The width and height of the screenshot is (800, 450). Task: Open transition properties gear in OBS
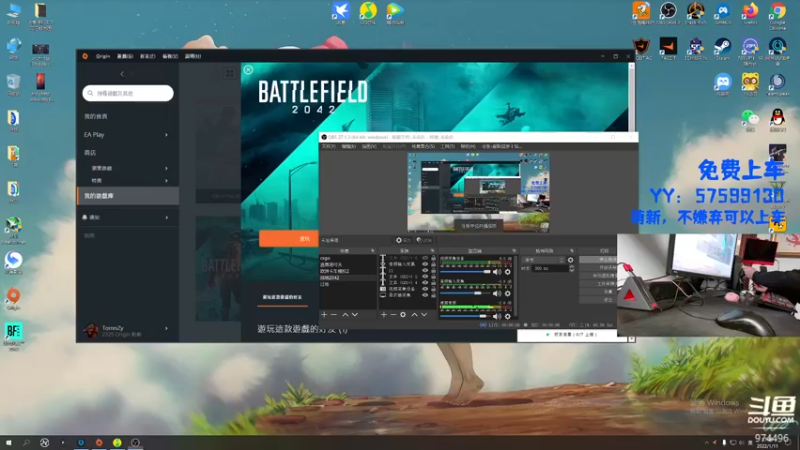[570, 260]
